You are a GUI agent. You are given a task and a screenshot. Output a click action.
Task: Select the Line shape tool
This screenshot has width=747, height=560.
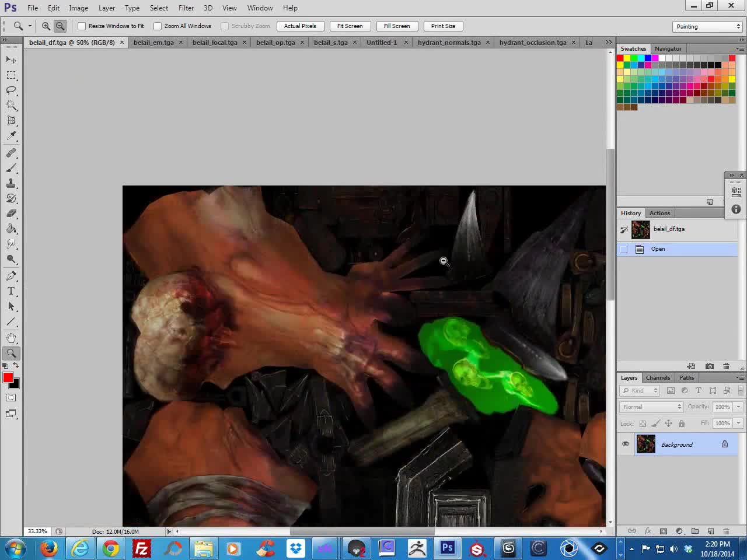click(11, 321)
